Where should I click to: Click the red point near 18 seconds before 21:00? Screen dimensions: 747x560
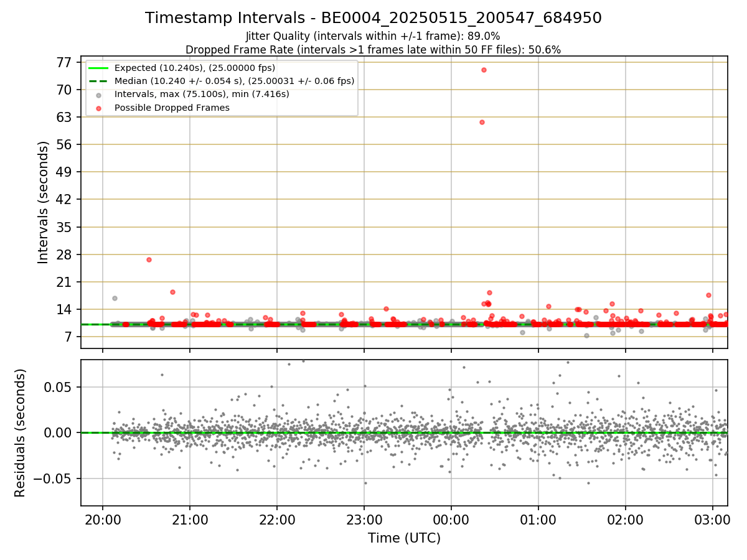[172, 292]
